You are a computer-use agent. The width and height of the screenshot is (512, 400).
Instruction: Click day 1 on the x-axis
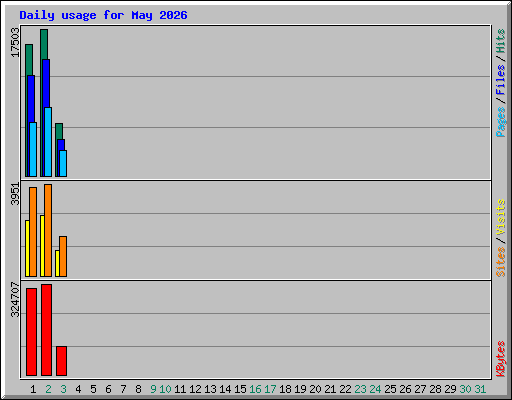coord(33,389)
